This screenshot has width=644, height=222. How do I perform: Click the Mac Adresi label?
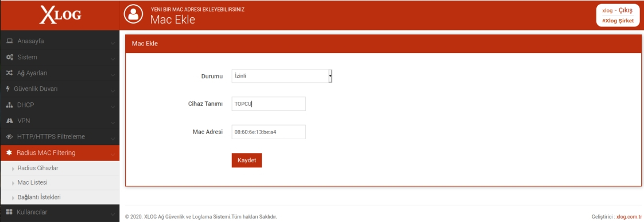click(208, 132)
